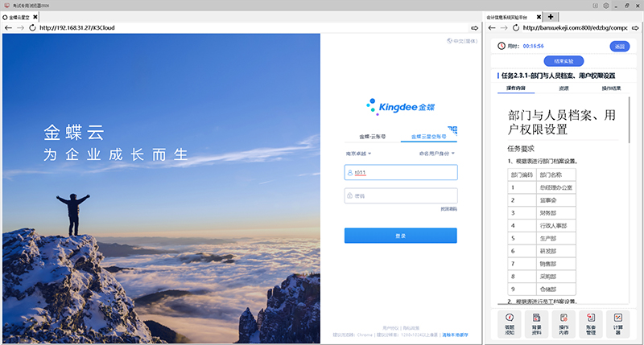Open the 中文(简体) language selector

click(456, 41)
